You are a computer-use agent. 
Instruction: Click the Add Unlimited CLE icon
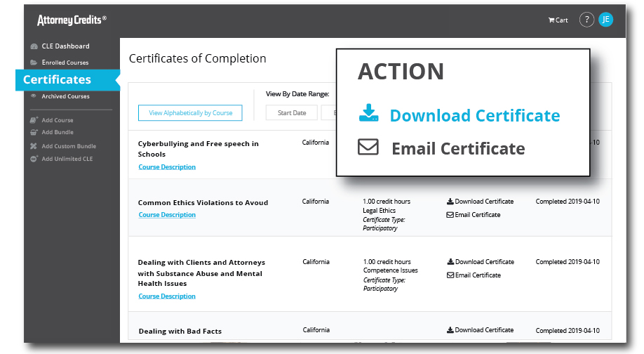tap(34, 159)
